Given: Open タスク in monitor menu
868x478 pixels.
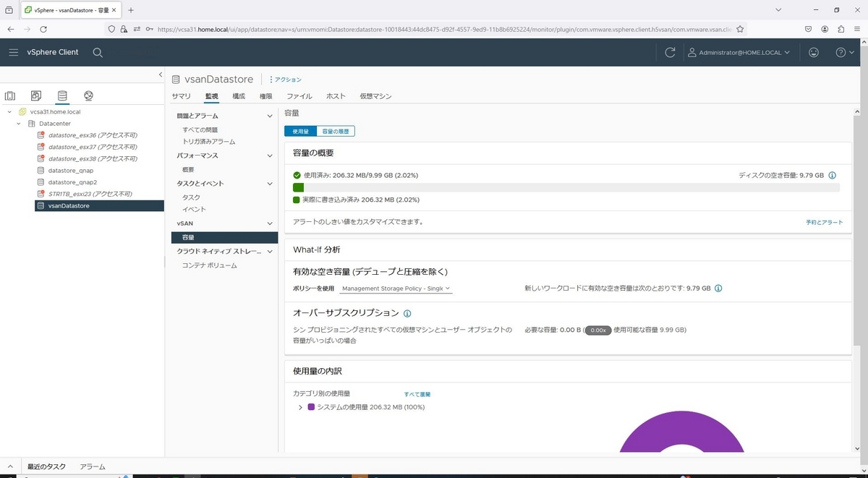Looking at the screenshot, I should [191, 197].
